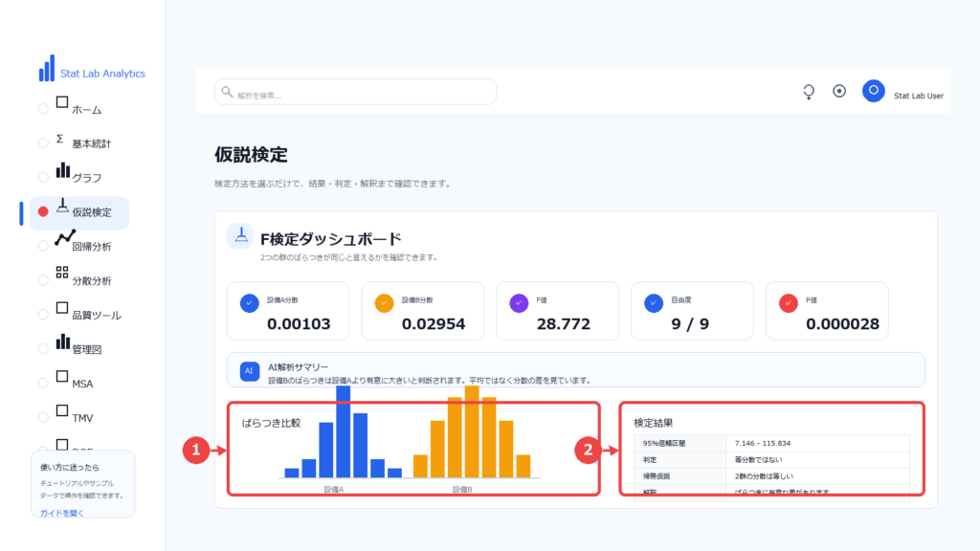The width and height of the screenshot is (980, 551).
Task: Click the P value 0.000028
Action: tap(842, 324)
